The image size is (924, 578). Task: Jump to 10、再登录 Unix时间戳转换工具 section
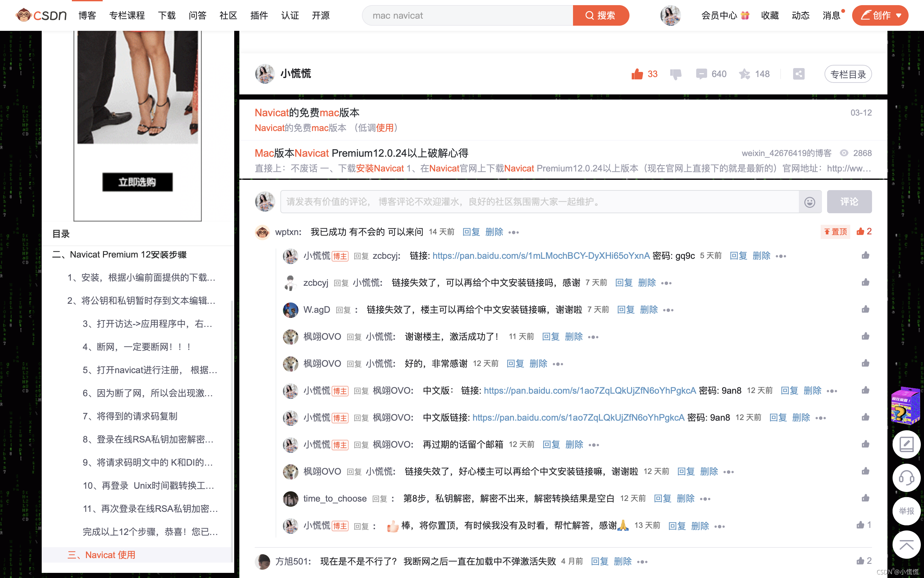[x=149, y=486]
